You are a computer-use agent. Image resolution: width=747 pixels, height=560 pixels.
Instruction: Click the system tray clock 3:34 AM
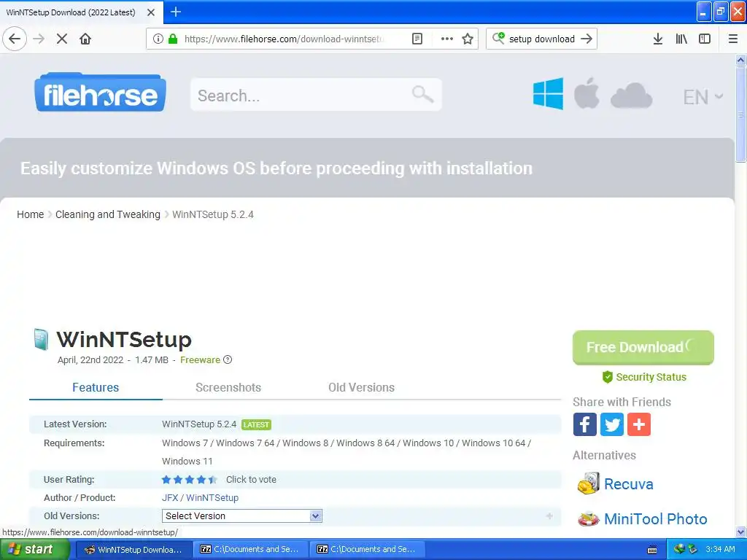tap(720, 550)
